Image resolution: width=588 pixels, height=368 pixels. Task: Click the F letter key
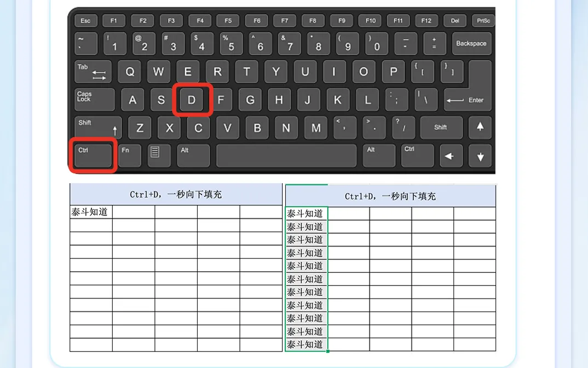[221, 100]
